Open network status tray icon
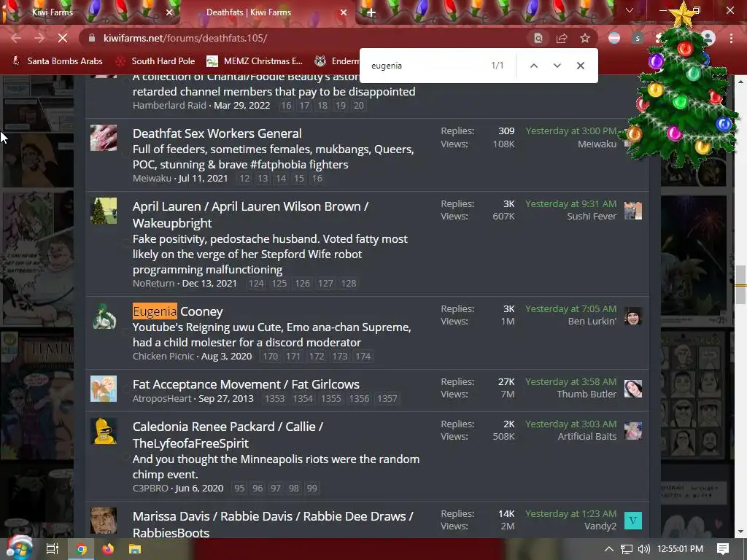The image size is (747, 560). (627, 549)
